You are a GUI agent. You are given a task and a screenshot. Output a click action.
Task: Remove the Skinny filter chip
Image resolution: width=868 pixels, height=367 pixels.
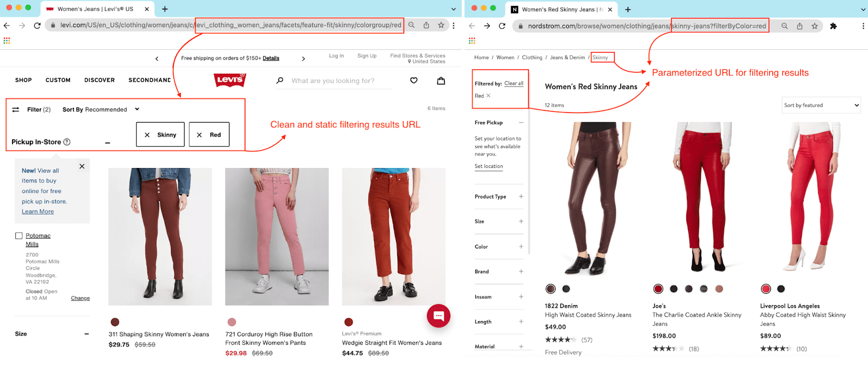pyautogui.click(x=147, y=135)
